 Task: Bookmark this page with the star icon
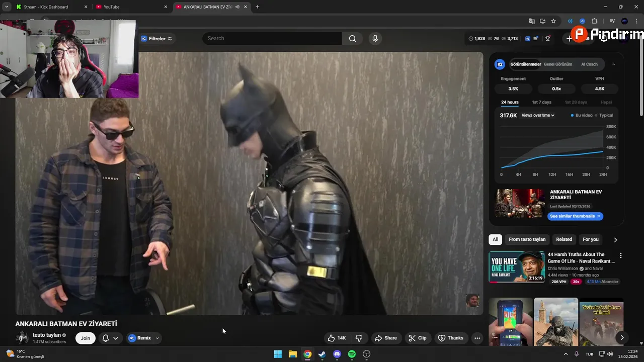(x=553, y=21)
